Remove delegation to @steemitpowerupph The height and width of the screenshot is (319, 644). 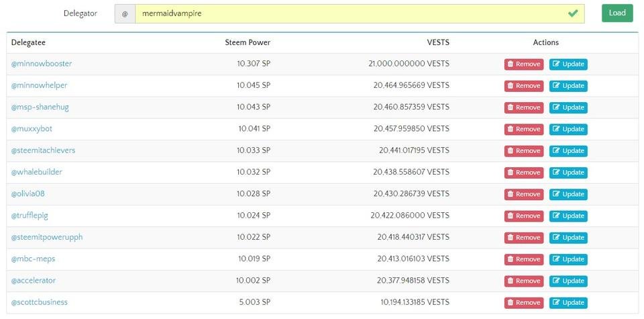[x=524, y=238]
